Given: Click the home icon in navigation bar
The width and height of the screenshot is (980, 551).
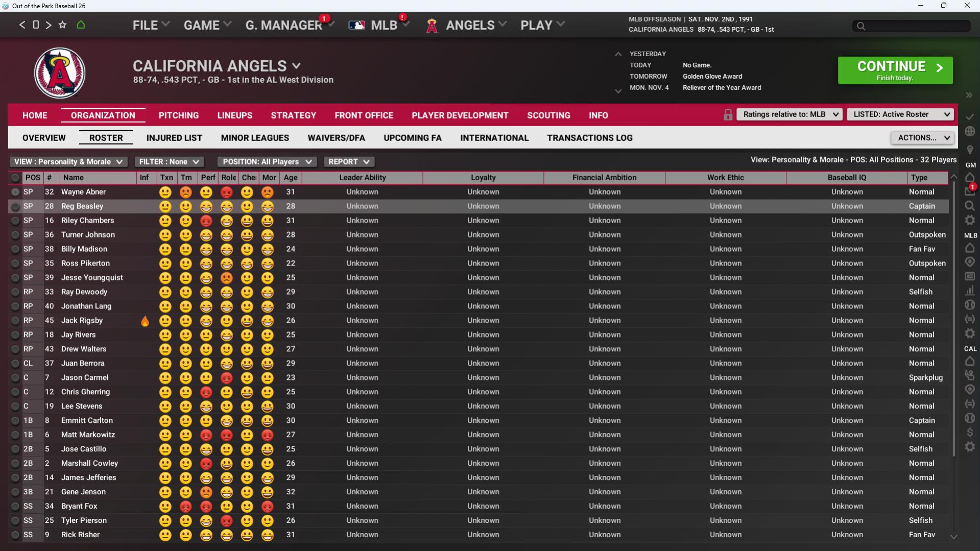Looking at the screenshot, I should [x=81, y=25].
